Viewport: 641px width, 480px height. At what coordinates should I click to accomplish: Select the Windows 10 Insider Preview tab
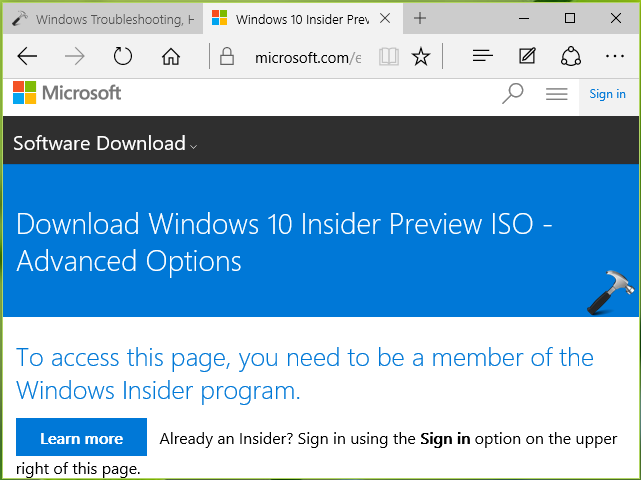click(x=303, y=19)
